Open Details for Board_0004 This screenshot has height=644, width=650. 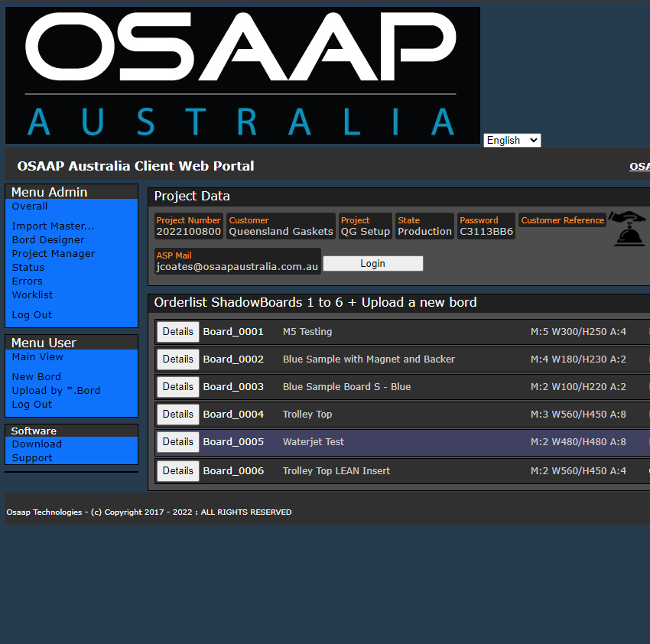point(178,415)
